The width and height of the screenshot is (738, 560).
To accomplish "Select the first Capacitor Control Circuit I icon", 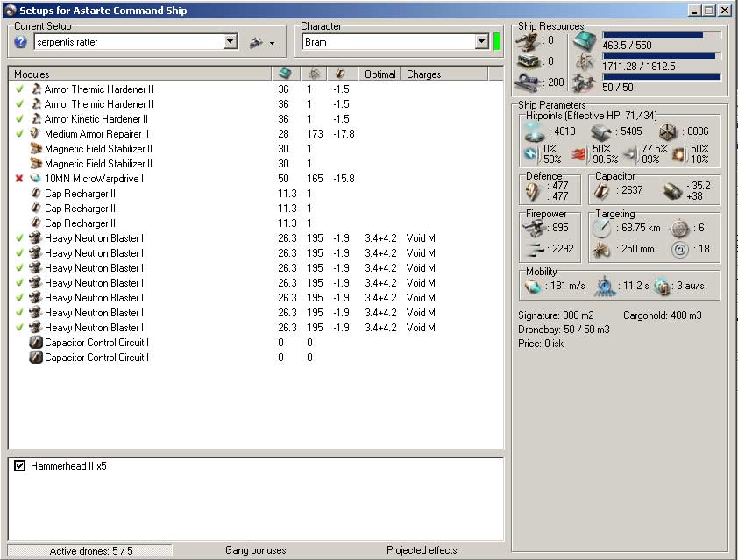I will [36, 342].
